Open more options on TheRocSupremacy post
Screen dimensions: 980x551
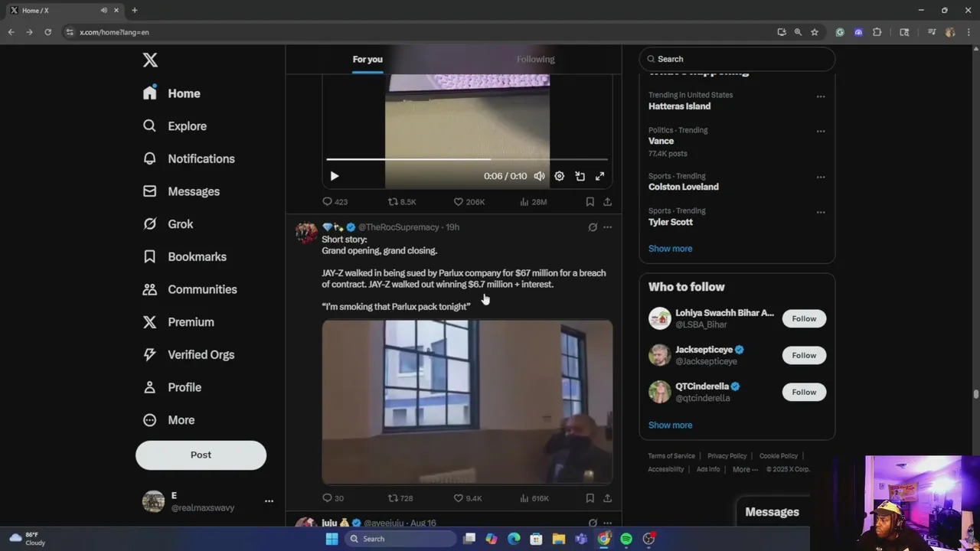(x=607, y=227)
